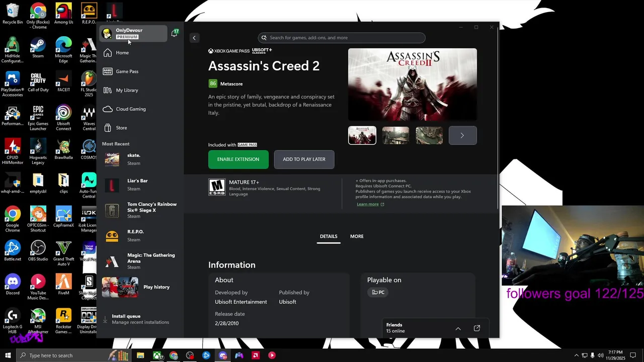
Task: Click Add to Play Later button
Action: pyautogui.click(x=304, y=159)
